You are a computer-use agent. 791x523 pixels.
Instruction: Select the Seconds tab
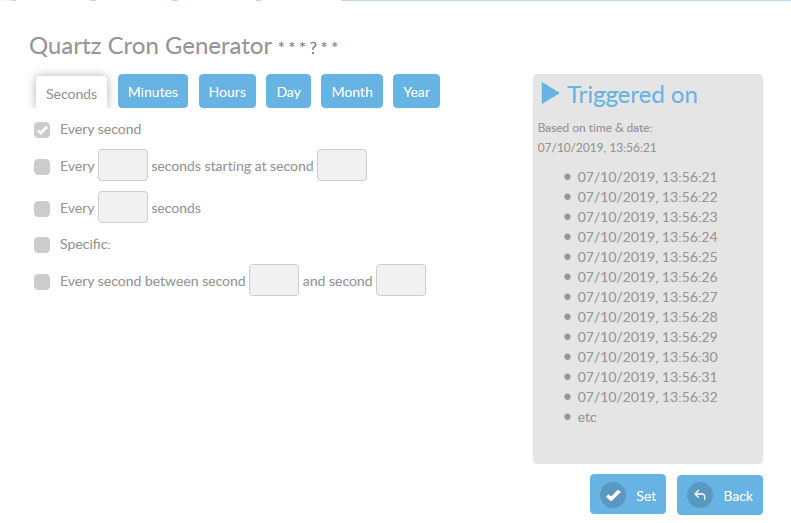tap(72, 94)
